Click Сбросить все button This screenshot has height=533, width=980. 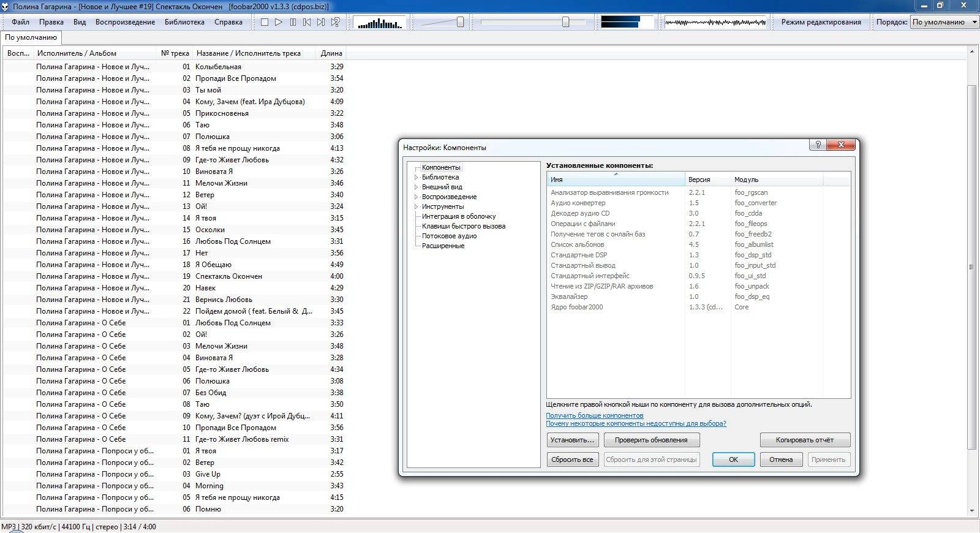(x=572, y=459)
